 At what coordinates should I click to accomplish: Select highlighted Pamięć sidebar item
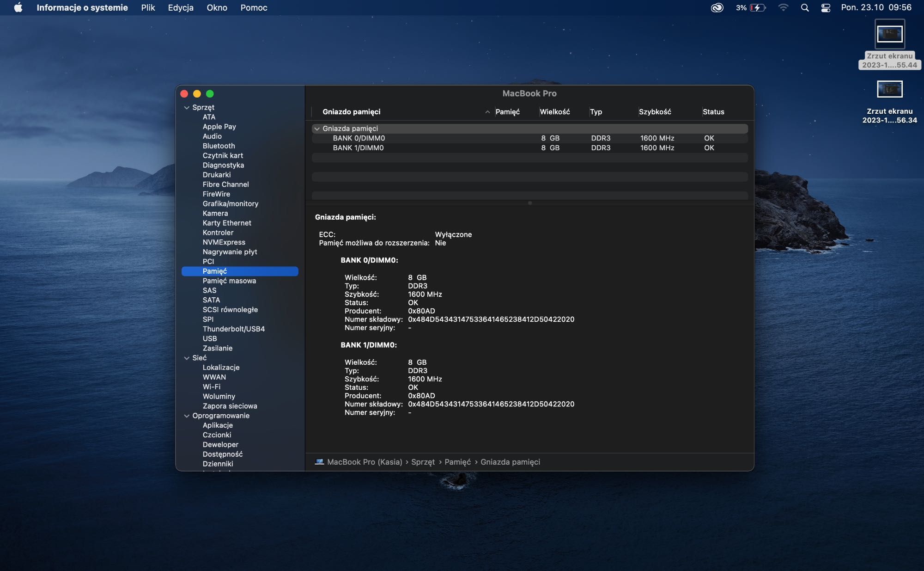pos(240,271)
